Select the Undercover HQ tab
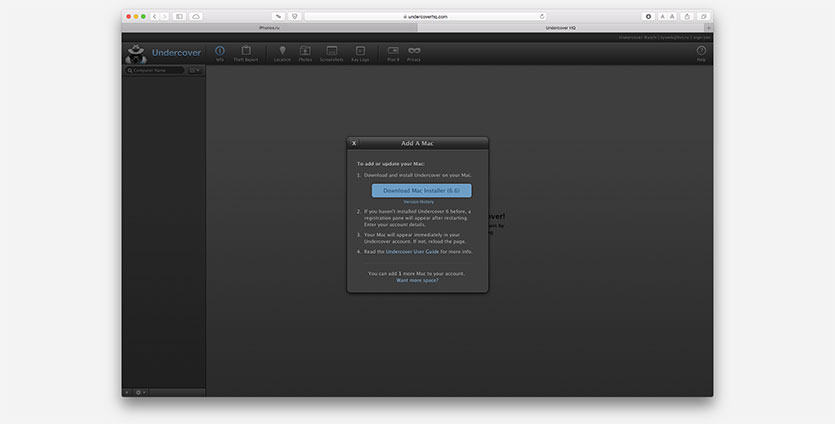835x424 pixels. 561,28
